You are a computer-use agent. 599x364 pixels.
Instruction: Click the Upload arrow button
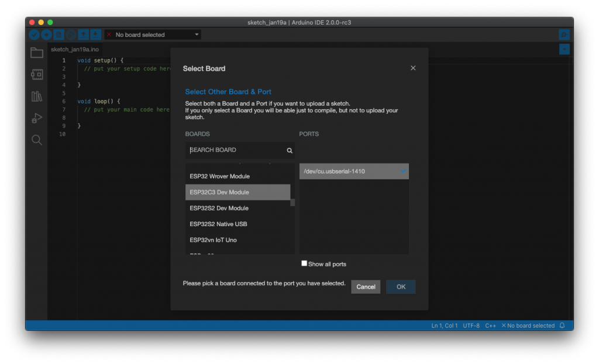pos(46,34)
